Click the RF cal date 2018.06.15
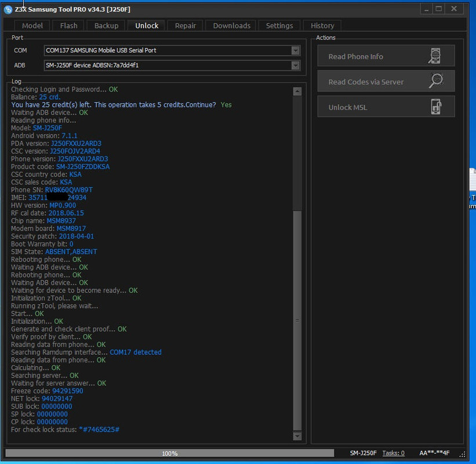The height and width of the screenshot is (464, 476). pos(66,213)
